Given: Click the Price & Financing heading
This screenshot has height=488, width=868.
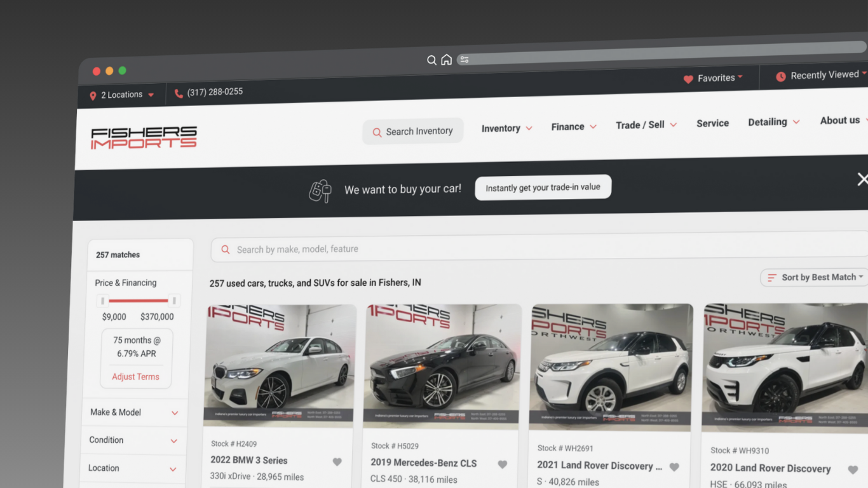Looking at the screenshot, I should [125, 283].
